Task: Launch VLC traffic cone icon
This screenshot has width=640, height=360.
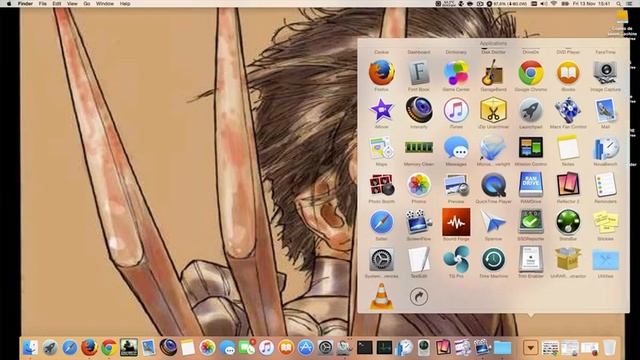Action: [x=381, y=296]
